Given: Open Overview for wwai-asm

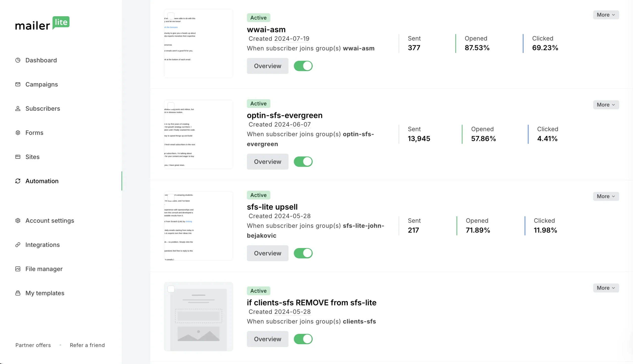Looking at the screenshot, I should pyautogui.click(x=268, y=66).
